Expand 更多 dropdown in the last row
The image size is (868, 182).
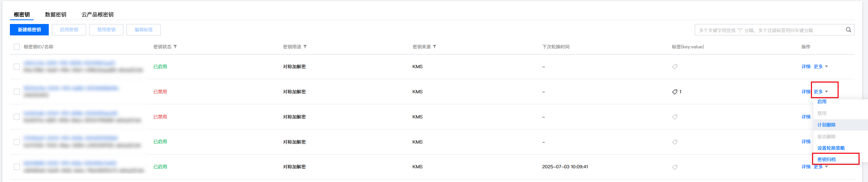pyautogui.click(x=820, y=167)
